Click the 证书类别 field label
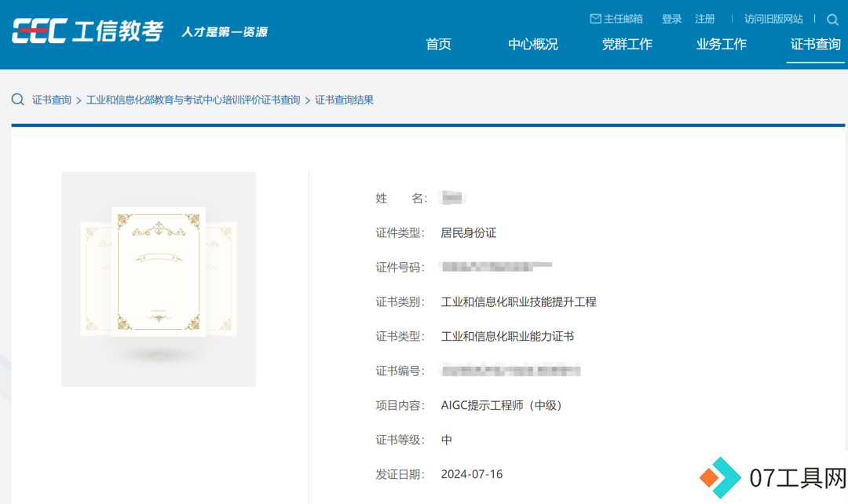The width and height of the screenshot is (848, 504). (400, 301)
